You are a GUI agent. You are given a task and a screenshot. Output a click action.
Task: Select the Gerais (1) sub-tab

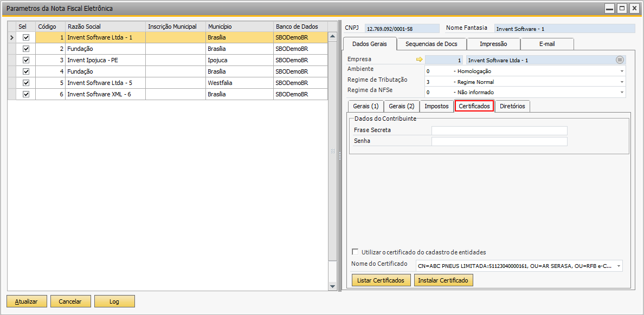coord(365,106)
